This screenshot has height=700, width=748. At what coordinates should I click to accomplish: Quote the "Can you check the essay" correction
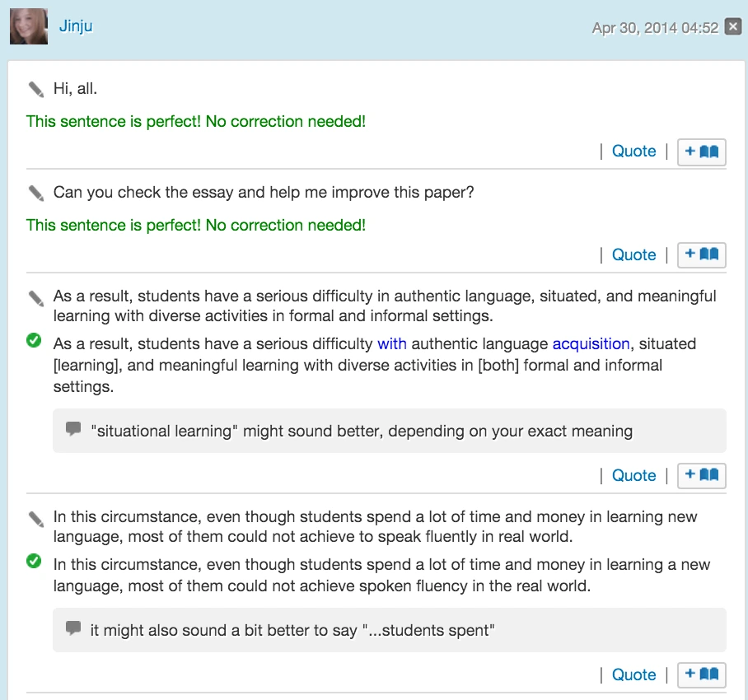(633, 255)
